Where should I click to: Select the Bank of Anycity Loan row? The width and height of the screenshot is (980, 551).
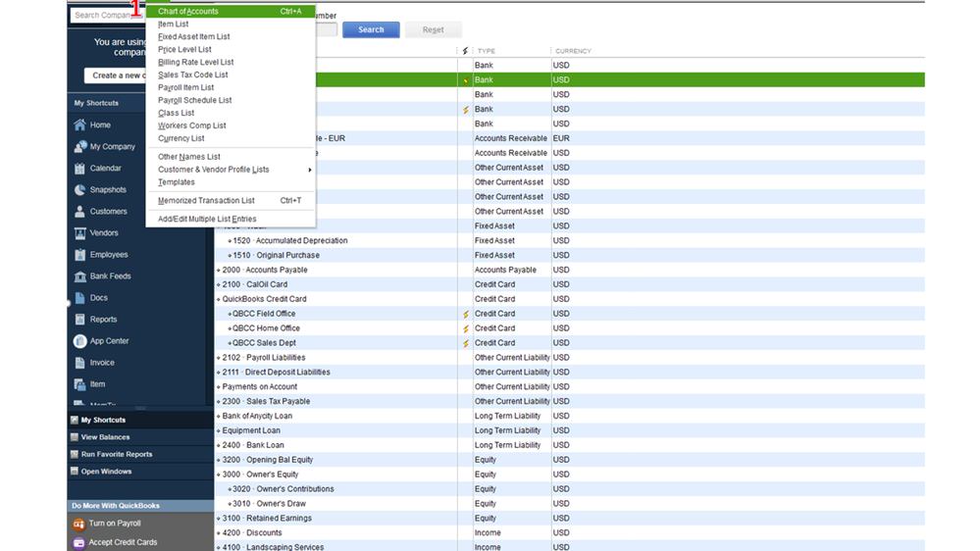[569, 416]
